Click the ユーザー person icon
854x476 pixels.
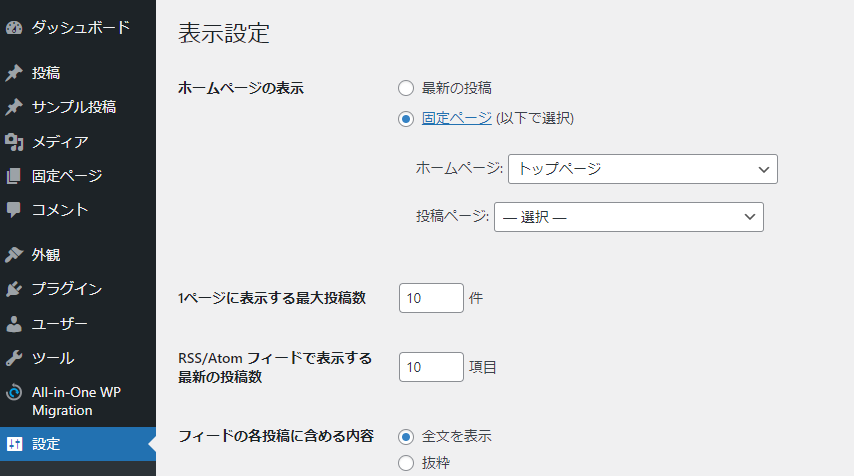[x=14, y=324]
